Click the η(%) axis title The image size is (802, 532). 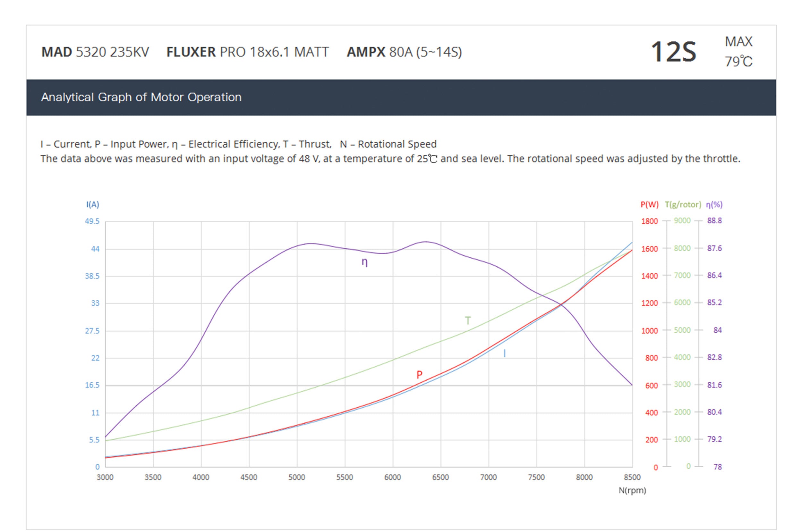click(x=714, y=204)
